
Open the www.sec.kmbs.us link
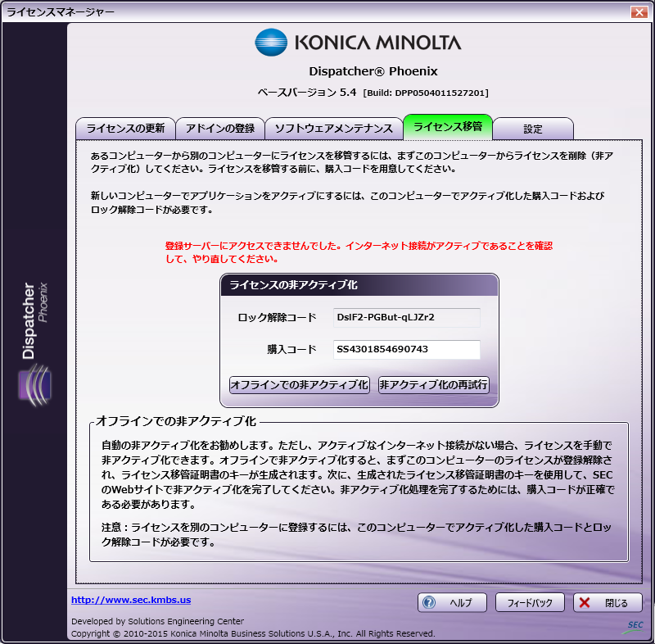pos(131,600)
